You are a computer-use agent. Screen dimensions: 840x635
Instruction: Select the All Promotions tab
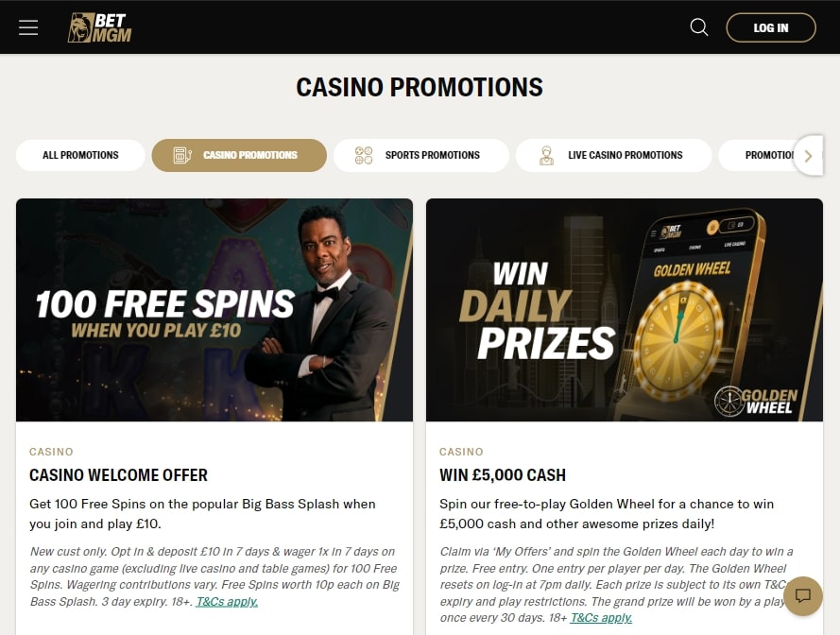(x=80, y=155)
